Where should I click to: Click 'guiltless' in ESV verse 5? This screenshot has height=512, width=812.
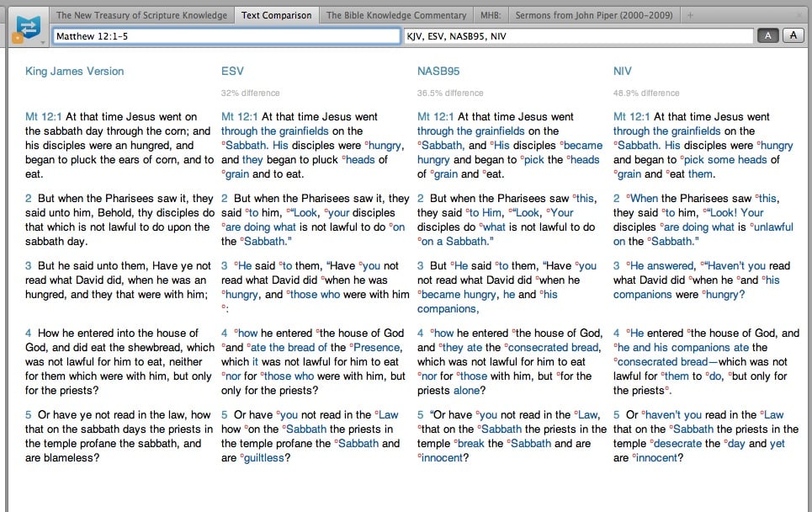click(x=264, y=457)
